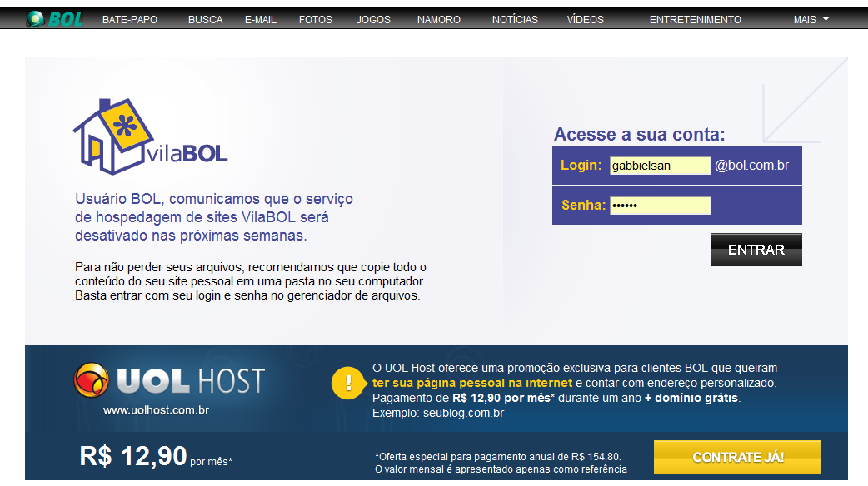868x486 pixels.
Task: Click the BOL logo in the navigation bar
Action: pos(54,19)
